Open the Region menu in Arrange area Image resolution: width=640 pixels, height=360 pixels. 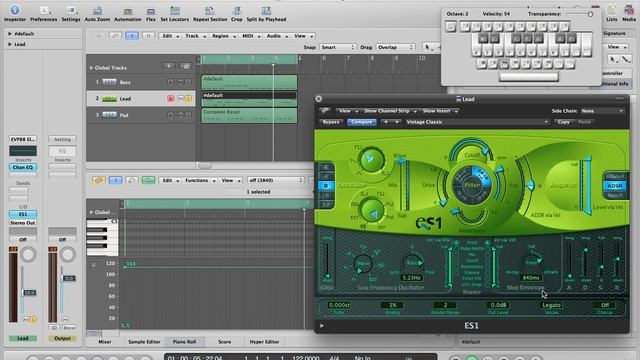[x=224, y=36]
